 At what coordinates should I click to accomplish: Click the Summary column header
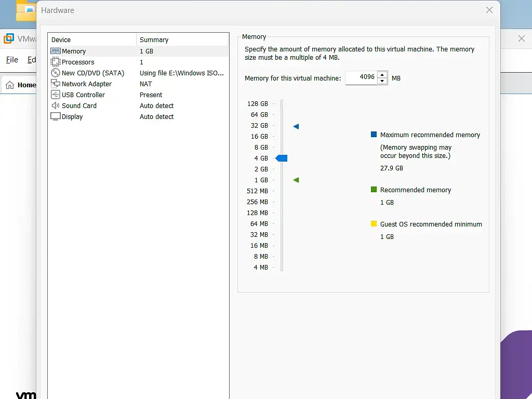tap(154, 39)
